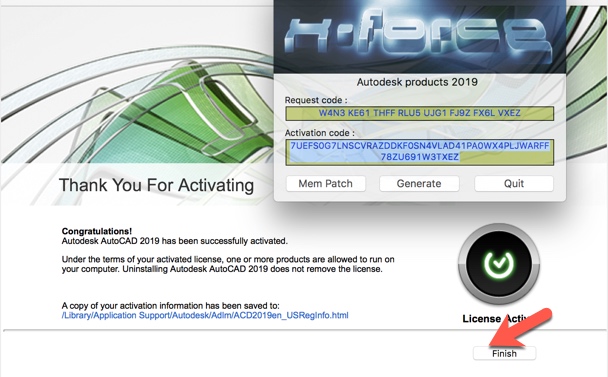Click the X-Force logo banner
Viewport: 608px width, 377px height.
point(420,36)
